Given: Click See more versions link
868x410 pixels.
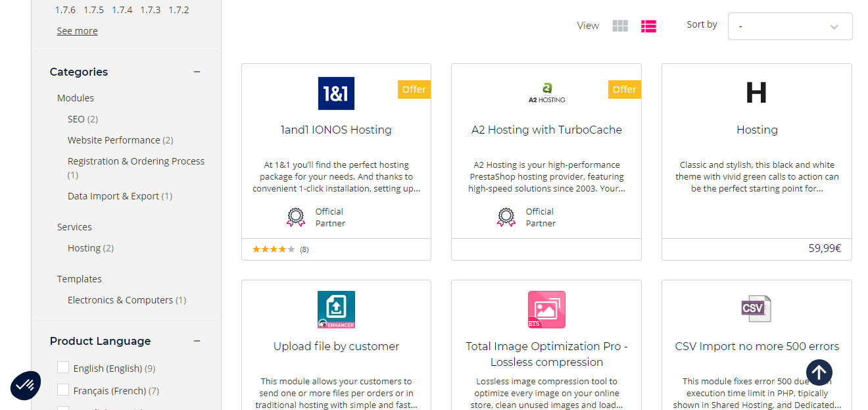Looking at the screenshot, I should [x=77, y=31].
